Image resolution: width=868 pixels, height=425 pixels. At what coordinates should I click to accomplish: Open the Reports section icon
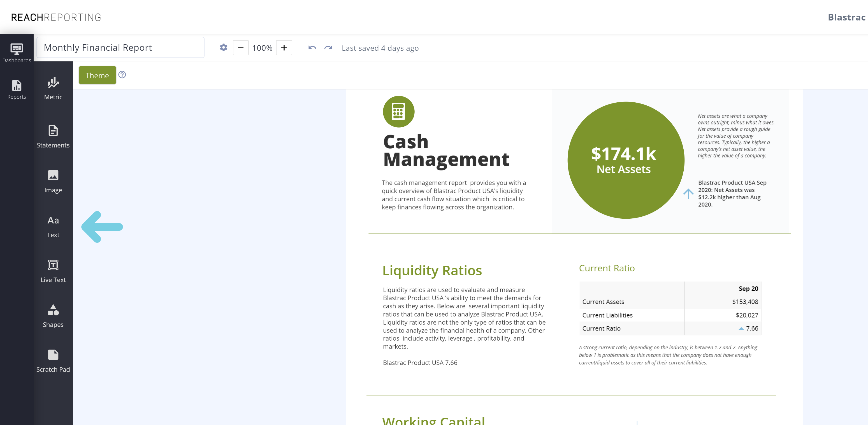[17, 89]
